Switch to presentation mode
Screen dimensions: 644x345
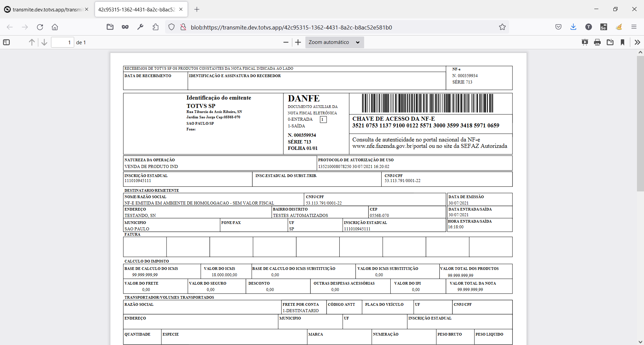(x=585, y=42)
